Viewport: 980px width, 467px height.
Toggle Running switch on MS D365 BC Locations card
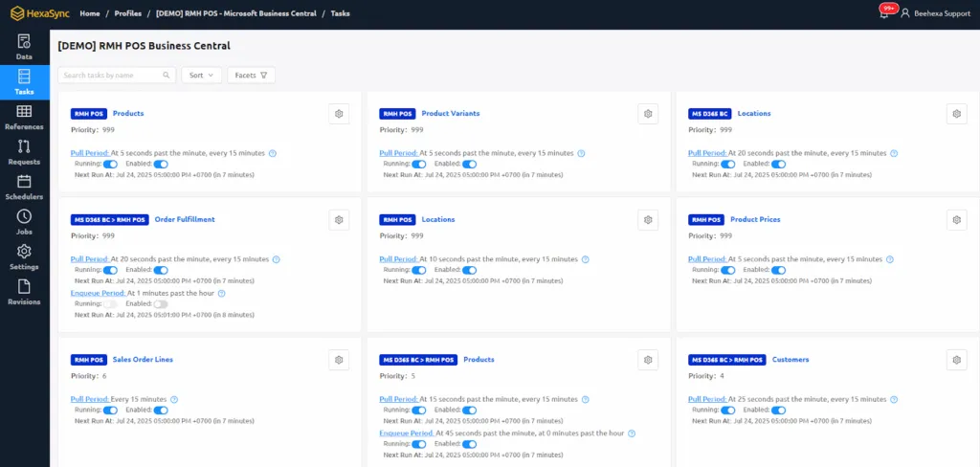pyautogui.click(x=727, y=165)
